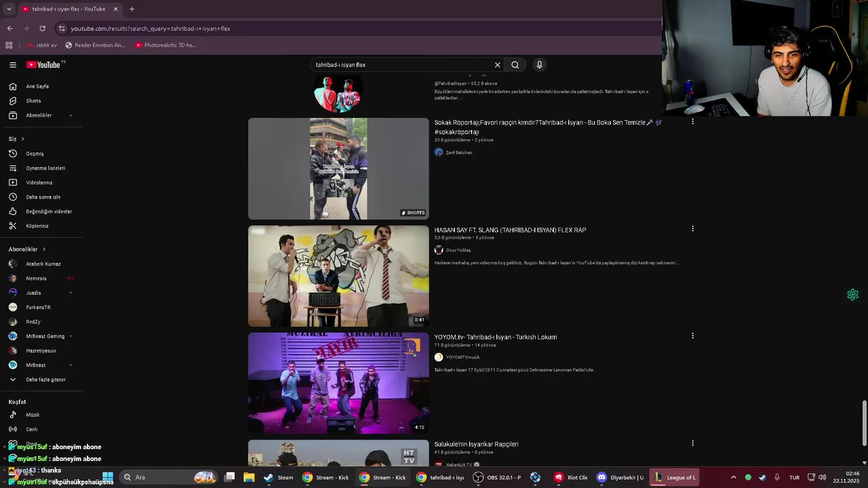Run search with the magnifier button
Viewport: 868px width, 488px height.
[515, 65]
